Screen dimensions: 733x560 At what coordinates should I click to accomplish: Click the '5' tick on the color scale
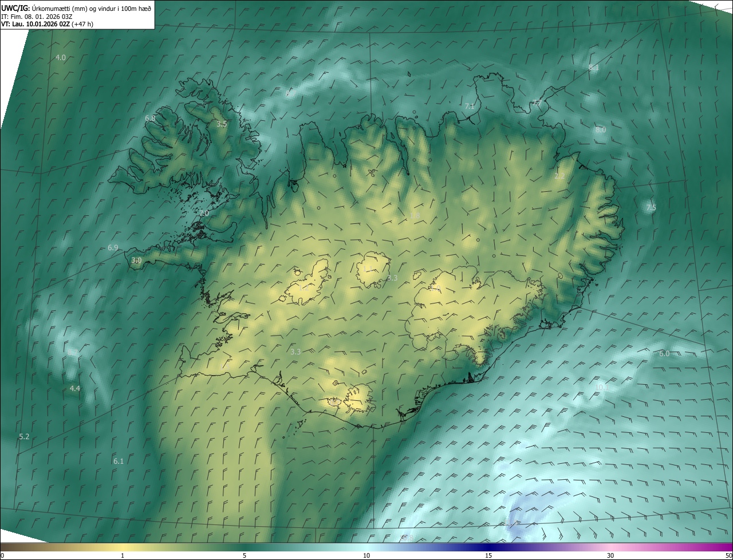(x=245, y=555)
